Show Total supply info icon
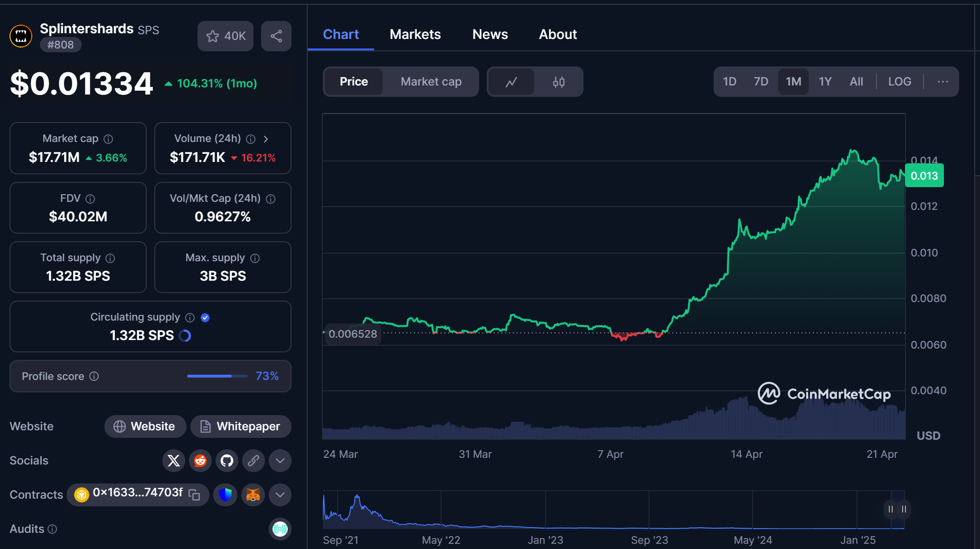Screen dimensions: 980x549 110,258
